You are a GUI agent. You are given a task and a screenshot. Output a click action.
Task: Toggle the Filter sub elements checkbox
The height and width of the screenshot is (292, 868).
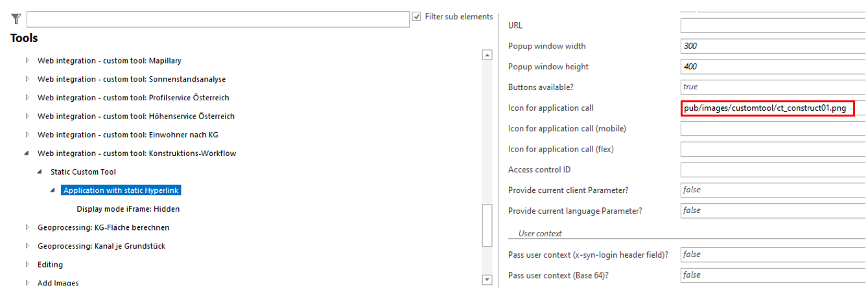417,17
